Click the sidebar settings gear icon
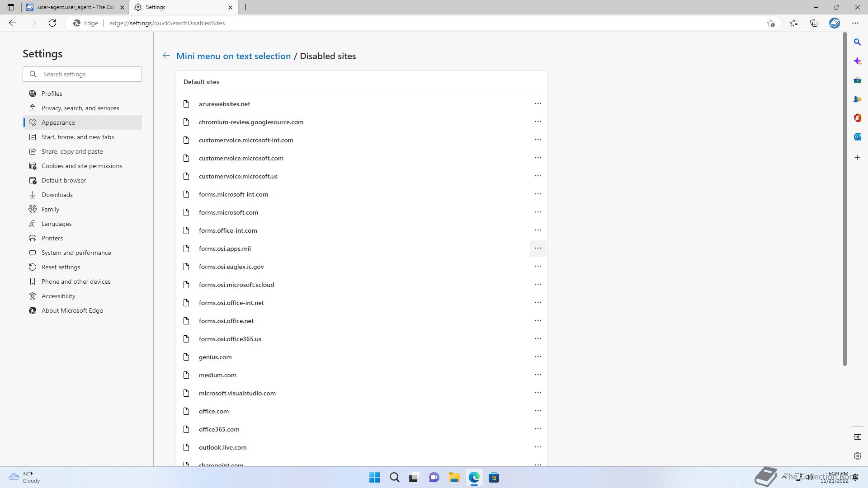The image size is (868, 488). (x=858, y=456)
